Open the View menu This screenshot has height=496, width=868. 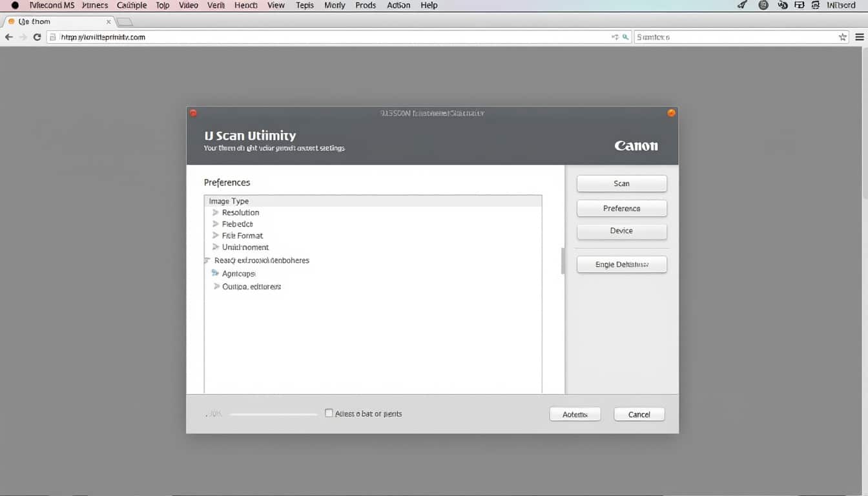coord(276,5)
